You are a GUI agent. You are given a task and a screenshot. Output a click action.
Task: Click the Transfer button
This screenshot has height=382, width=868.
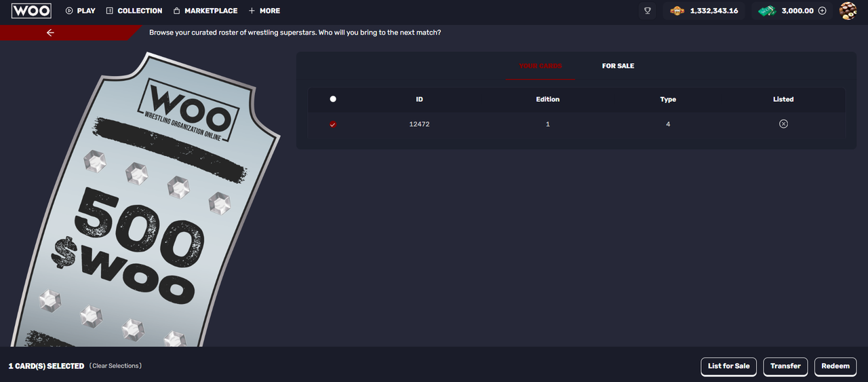786,366
